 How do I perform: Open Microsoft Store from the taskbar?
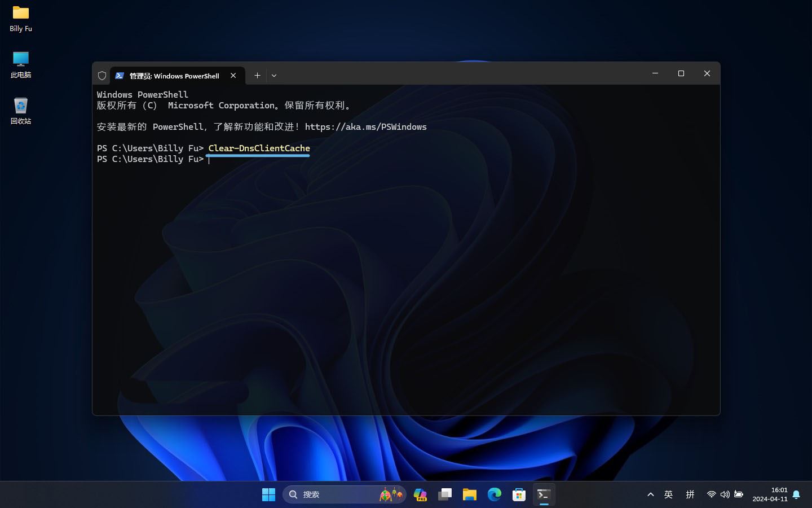(x=519, y=494)
